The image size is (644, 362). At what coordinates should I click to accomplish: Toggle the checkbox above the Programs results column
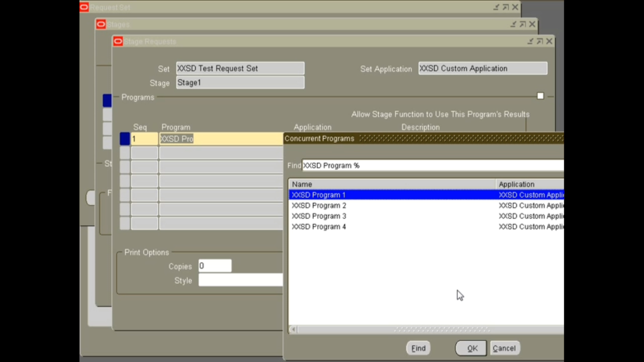[x=541, y=96]
